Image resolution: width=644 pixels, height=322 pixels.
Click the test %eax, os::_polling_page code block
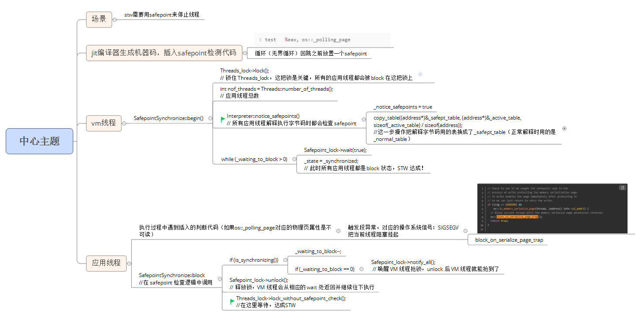(322, 40)
